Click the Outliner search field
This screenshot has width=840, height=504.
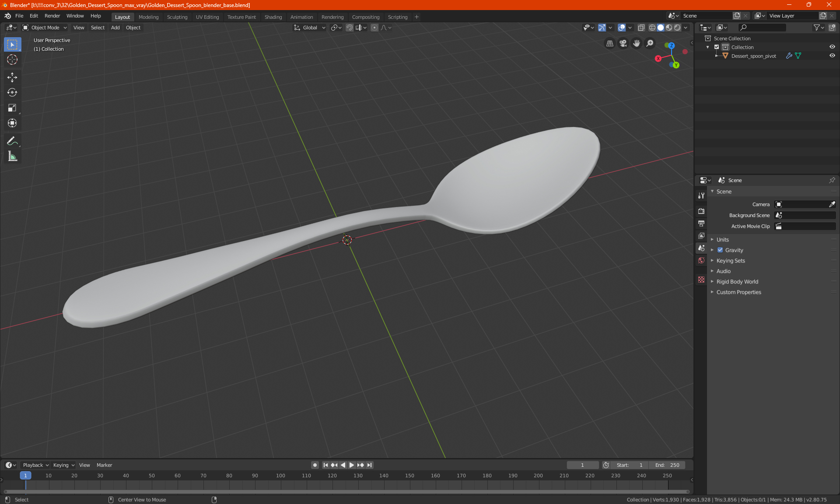click(762, 28)
